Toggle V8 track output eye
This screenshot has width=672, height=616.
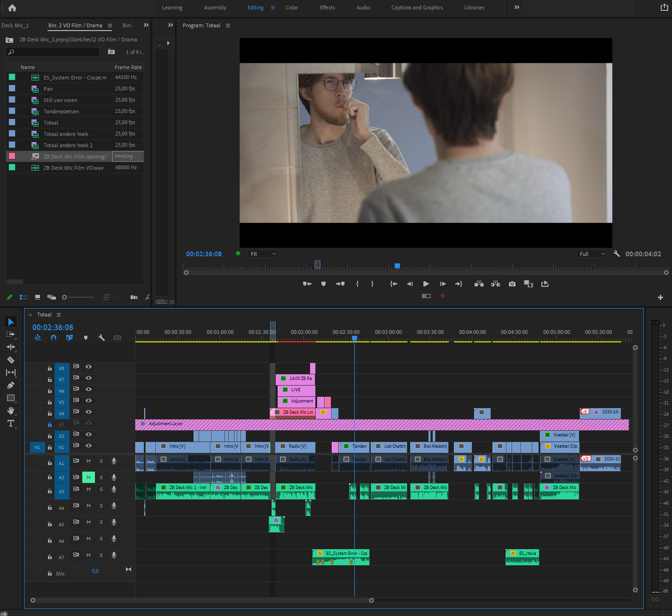click(88, 367)
